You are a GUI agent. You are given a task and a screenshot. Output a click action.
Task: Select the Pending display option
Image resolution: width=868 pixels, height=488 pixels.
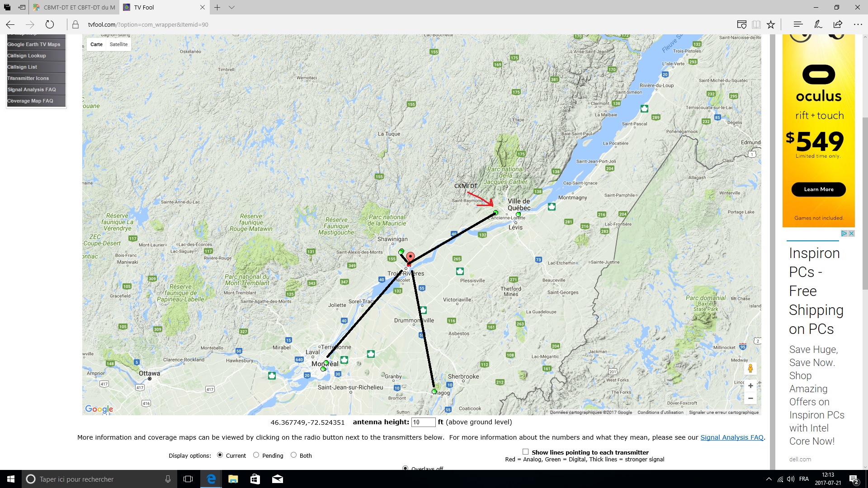256,455
